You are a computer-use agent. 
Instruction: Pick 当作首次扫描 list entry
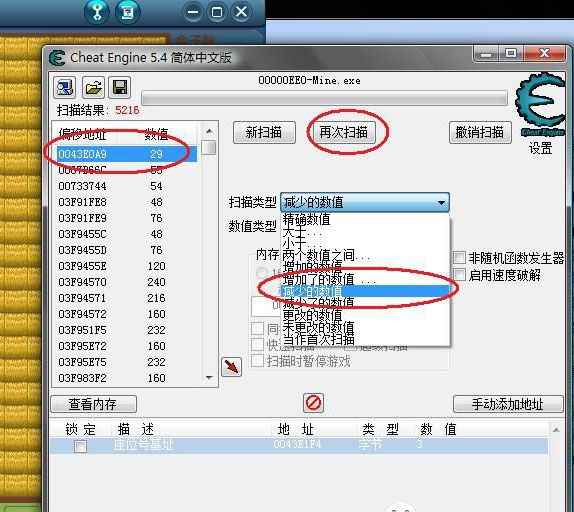pos(318,339)
